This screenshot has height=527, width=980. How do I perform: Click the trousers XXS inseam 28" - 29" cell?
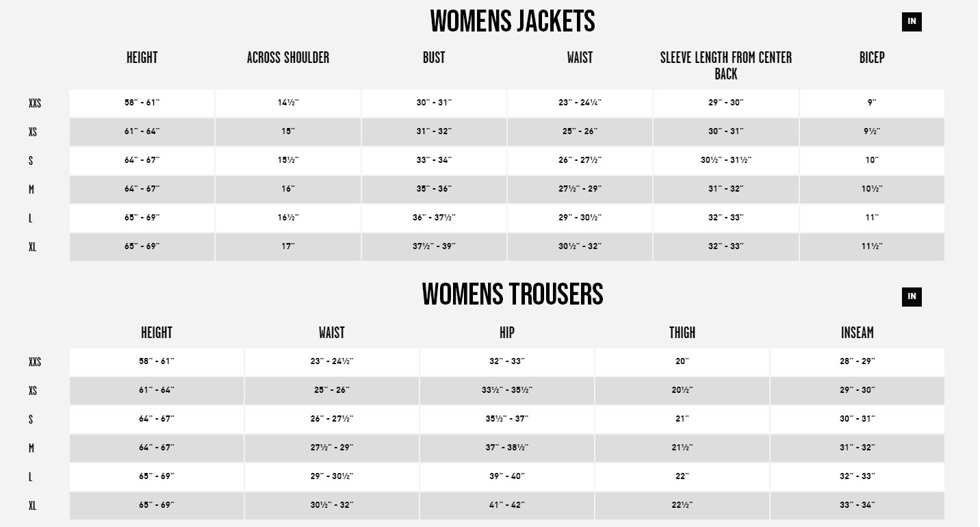click(857, 362)
